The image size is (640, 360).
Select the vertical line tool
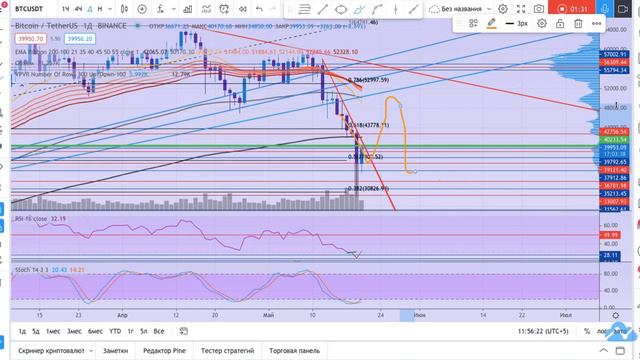coord(396,9)
